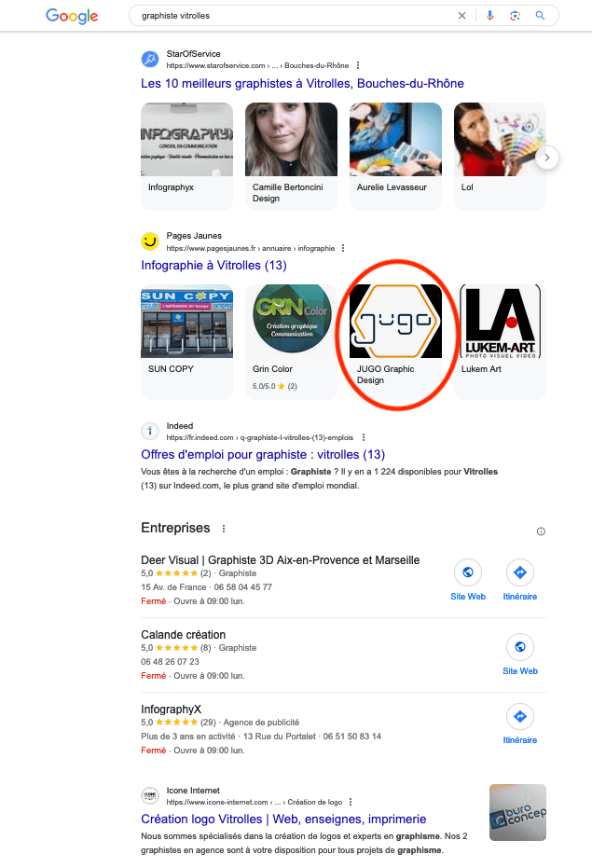Image resolution: width=592 pixels, height=868 pixels.
Task: Clear the search box with X
Action: [x=461, y=16]
